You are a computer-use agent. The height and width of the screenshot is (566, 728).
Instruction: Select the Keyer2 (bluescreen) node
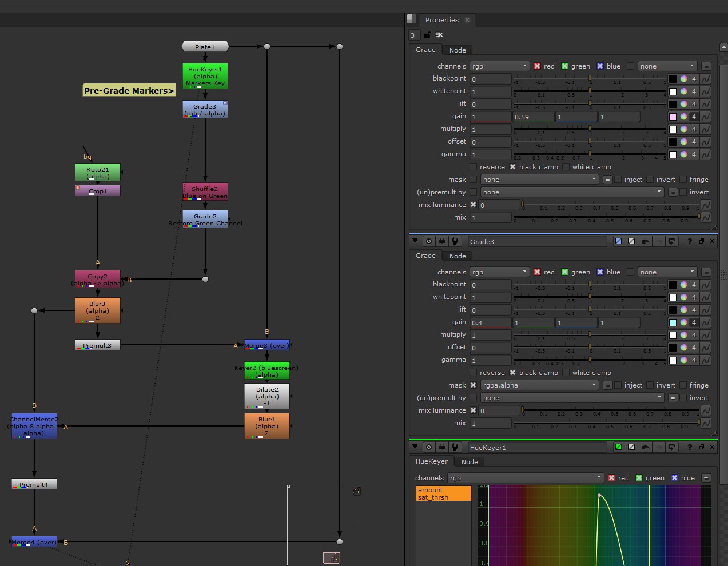266,371
